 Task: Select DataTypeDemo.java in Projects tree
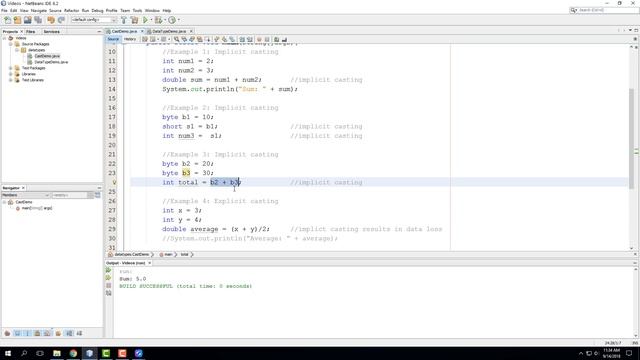point(51,62)
